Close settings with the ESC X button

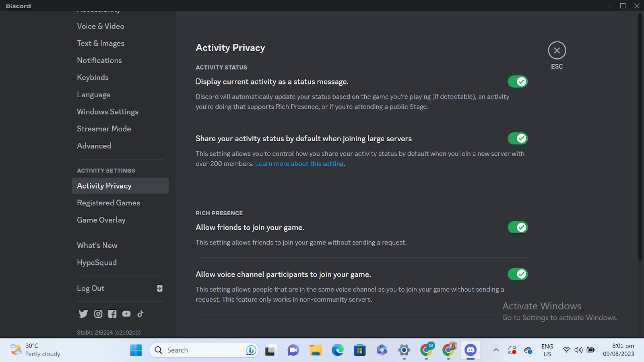557,50
